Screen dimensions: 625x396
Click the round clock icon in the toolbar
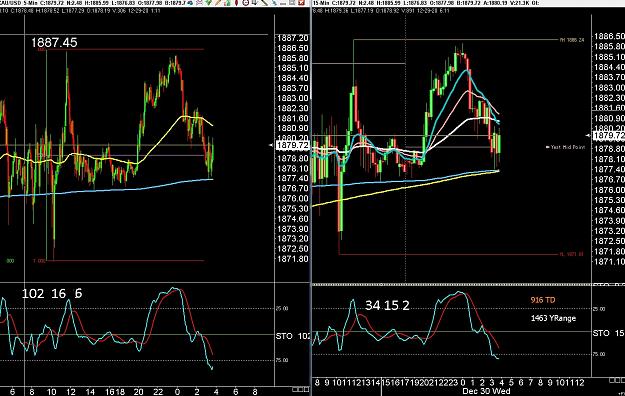pyautogui.click(x=246, y=2)
